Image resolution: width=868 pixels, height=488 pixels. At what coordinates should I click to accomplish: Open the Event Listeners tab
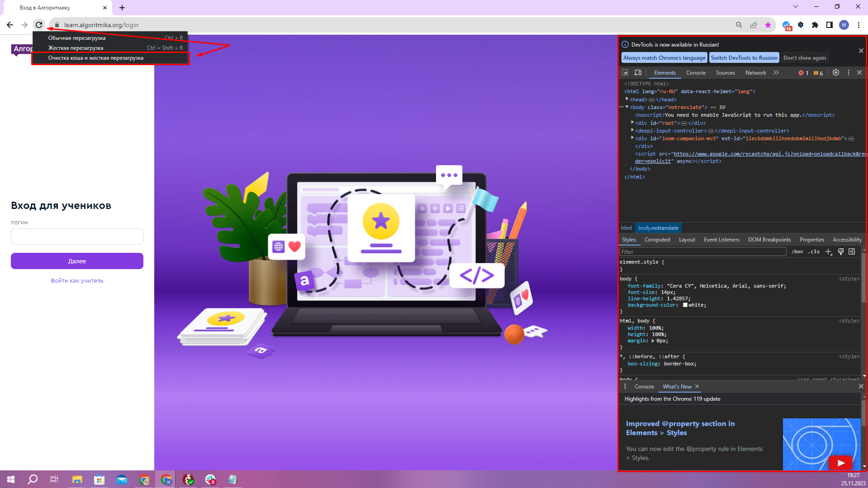pos(721,240)
